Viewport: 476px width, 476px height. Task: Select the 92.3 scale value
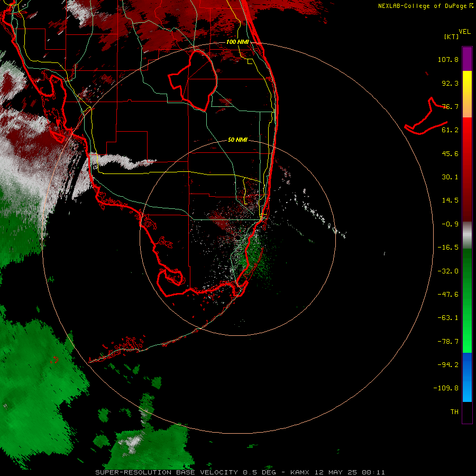pyautogui.click(x=450, y=83)
